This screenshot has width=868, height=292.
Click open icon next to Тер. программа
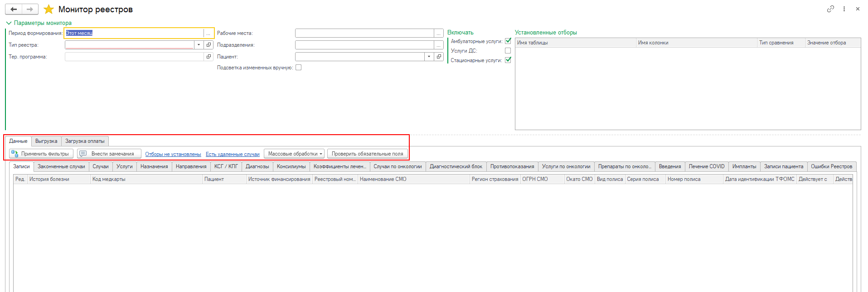209,57
